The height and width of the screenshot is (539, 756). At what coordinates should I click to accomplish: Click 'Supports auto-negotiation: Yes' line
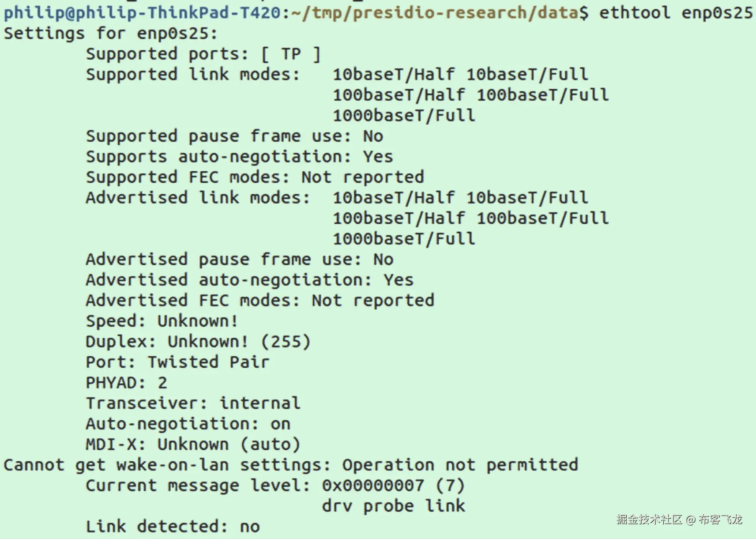[x=239, y=157]
